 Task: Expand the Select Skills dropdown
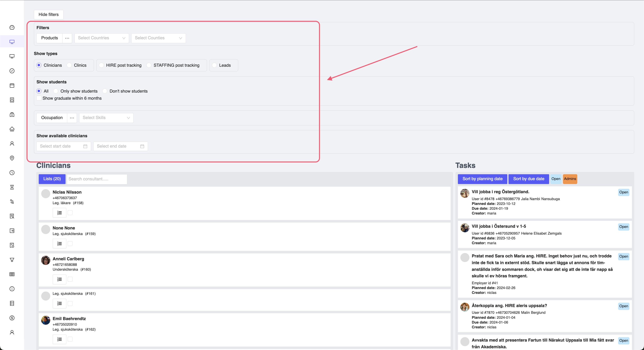coord(106,118)
